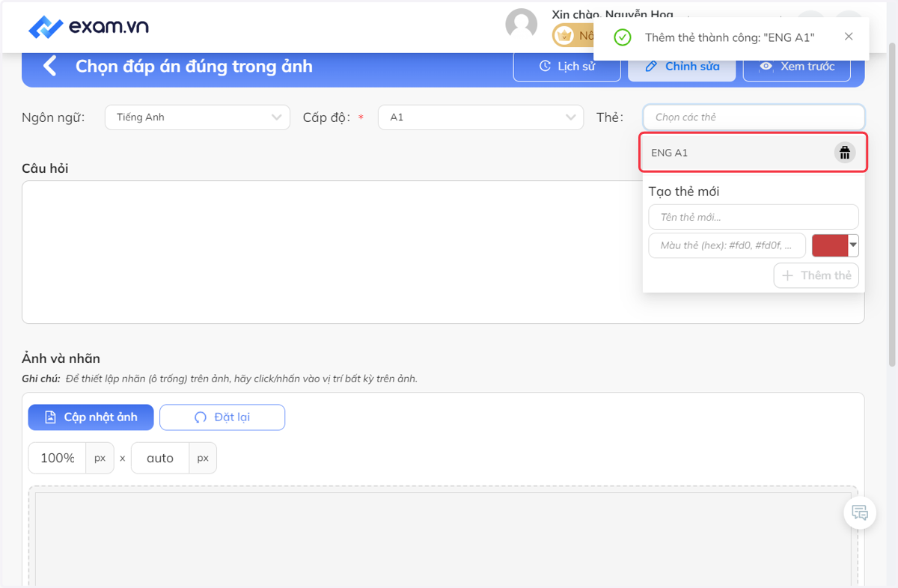
Task: Click the red tag color swatch
Action: [830, 245]
